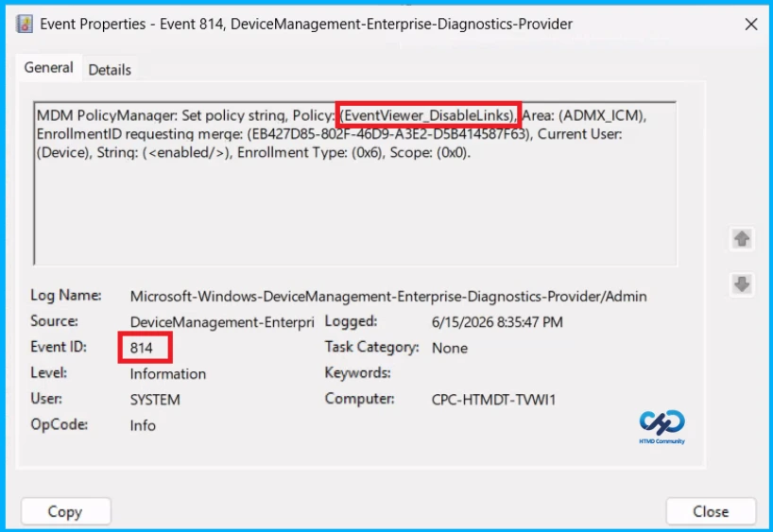Click the Level value Information

(x=168, y=374)
